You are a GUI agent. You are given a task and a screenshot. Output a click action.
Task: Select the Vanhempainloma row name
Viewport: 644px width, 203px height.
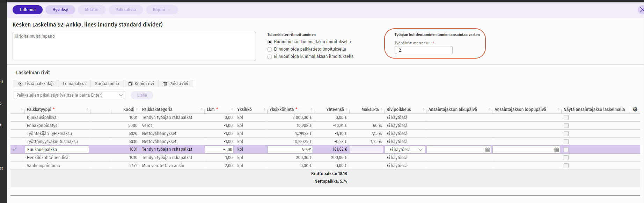(x=43, y=166)
